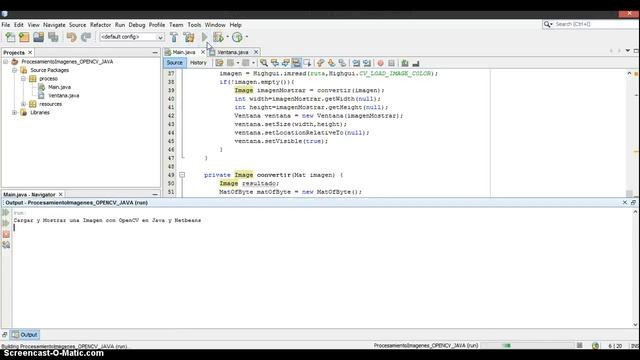Switch to History view

(198, 63)
